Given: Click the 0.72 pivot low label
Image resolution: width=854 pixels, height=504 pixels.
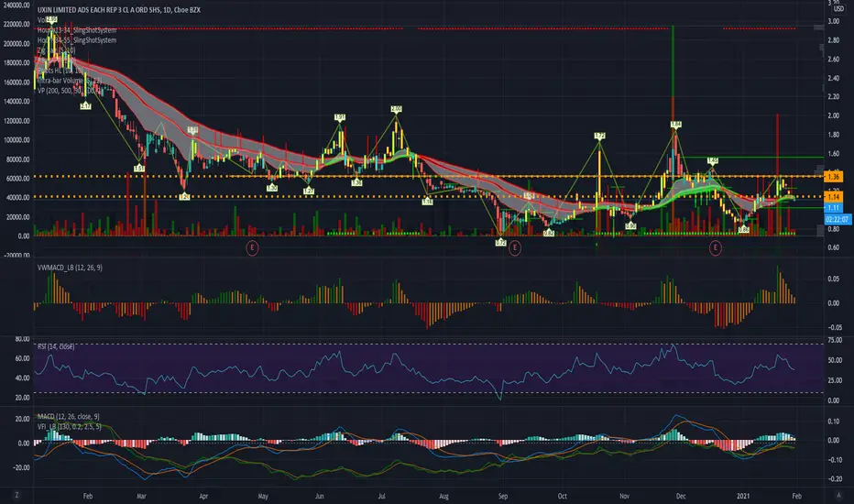Looking at the screenshot, I should (x=501, y=243).
